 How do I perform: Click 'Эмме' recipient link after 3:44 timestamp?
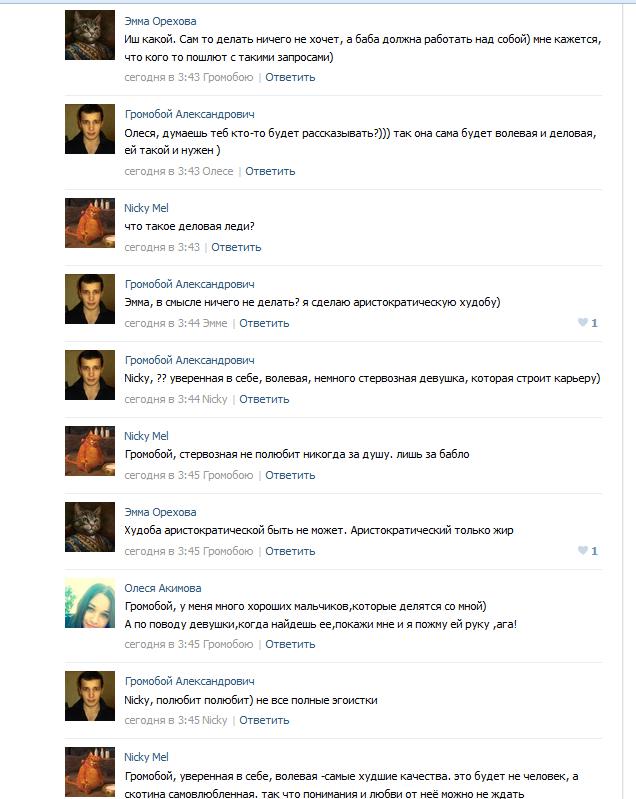(215, 323)
